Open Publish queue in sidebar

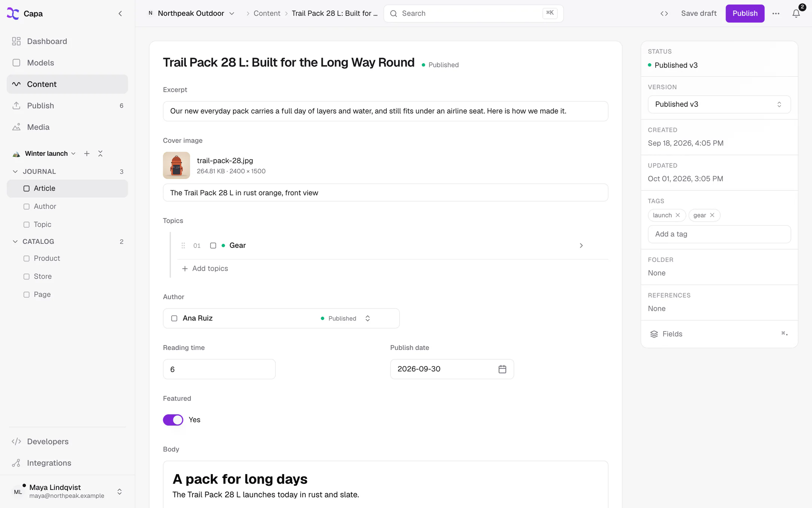(67, 106)
